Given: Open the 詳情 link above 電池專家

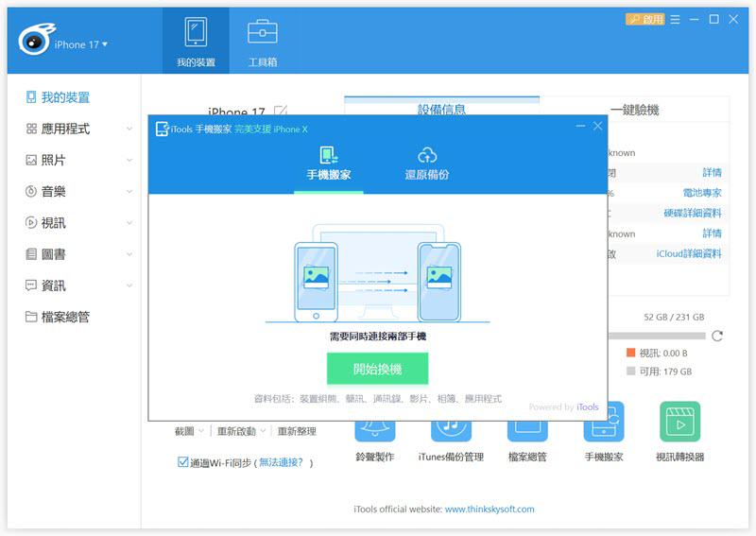Looking at the screenshot, I should coord(713,172).
